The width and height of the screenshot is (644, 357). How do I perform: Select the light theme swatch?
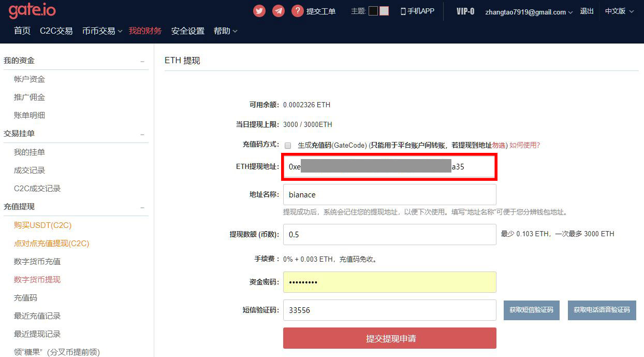pos(384,11)
